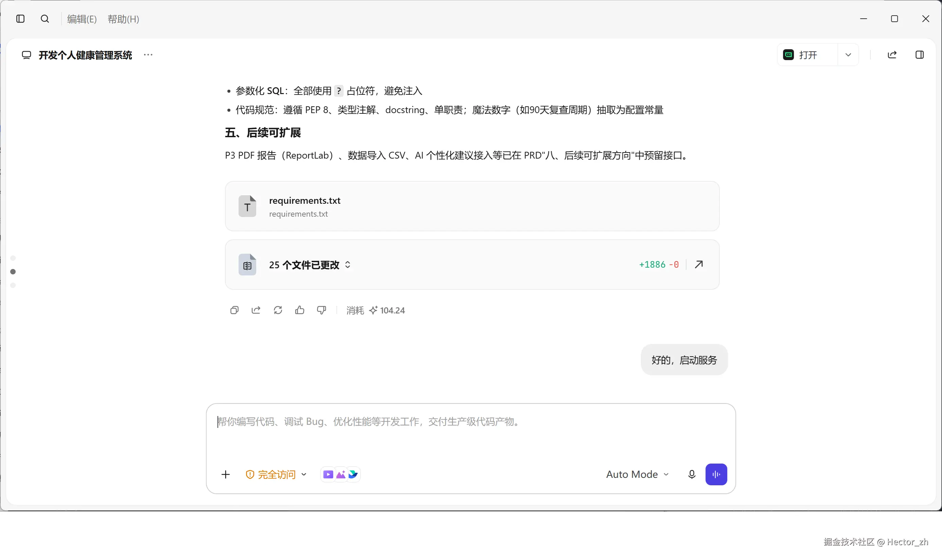Viewport: 942px width, 560px height.
Task: Click the 好的，启动服务 message bubble
Action: 684,360
